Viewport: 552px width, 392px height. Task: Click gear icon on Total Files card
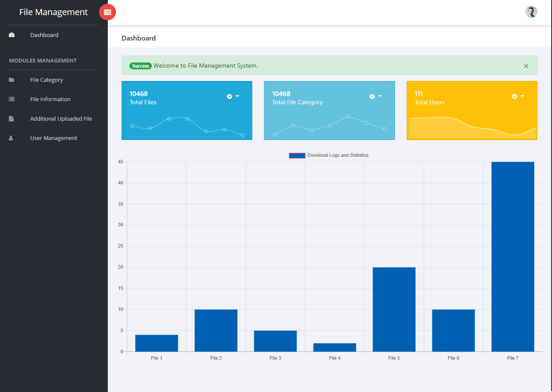pos(229,96)
